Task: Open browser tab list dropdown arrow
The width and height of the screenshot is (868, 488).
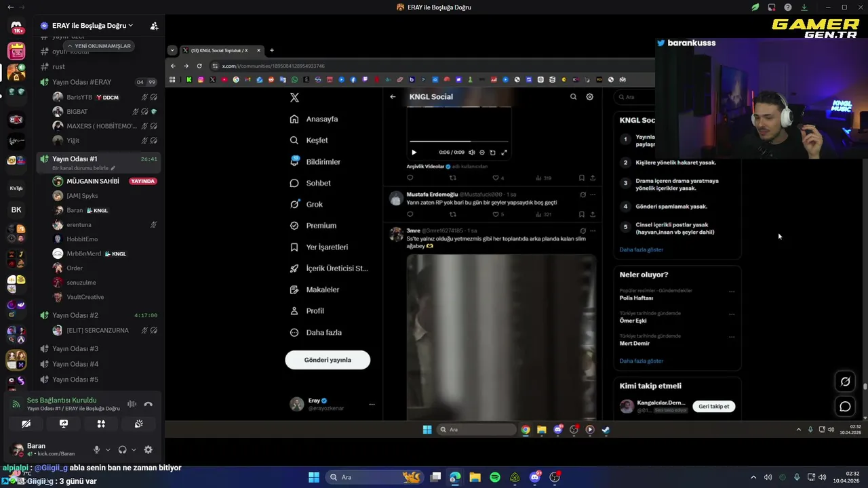Action: pos(172,50)
